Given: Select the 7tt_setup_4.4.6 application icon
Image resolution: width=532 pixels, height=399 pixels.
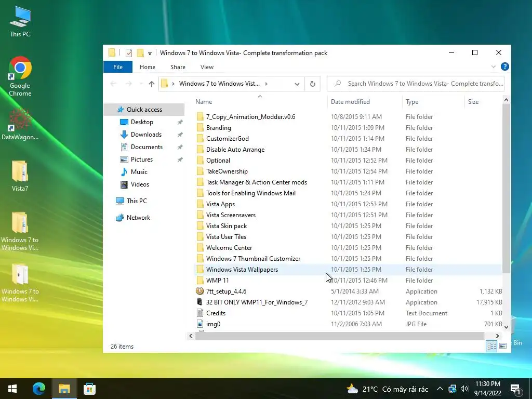Looking at the screenshot, I should 200,291.
